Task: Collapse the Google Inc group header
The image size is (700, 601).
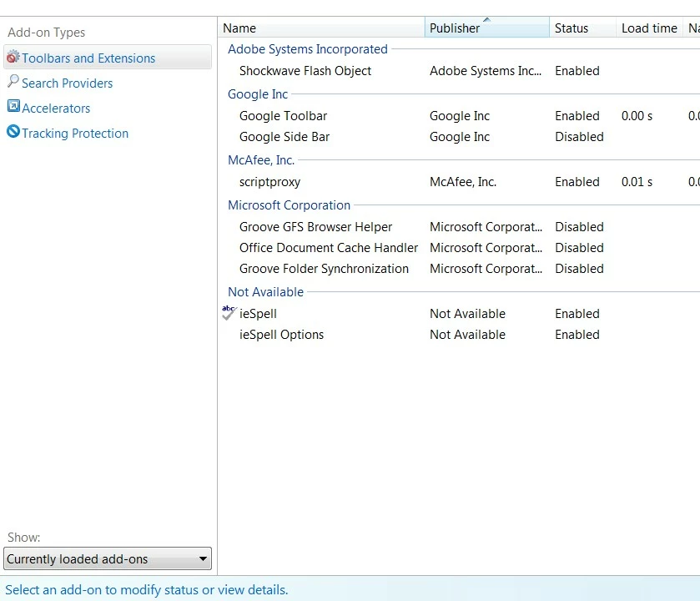Action: click(x=257, y=94)
